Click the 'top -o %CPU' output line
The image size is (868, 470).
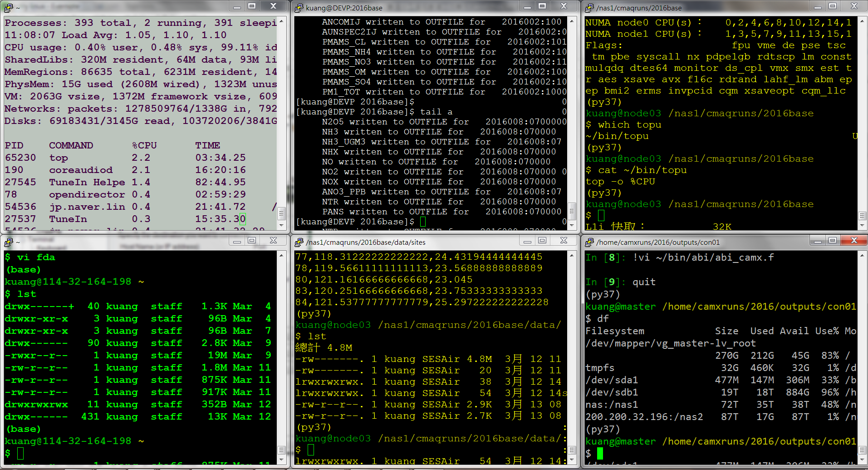click(620, 181)
